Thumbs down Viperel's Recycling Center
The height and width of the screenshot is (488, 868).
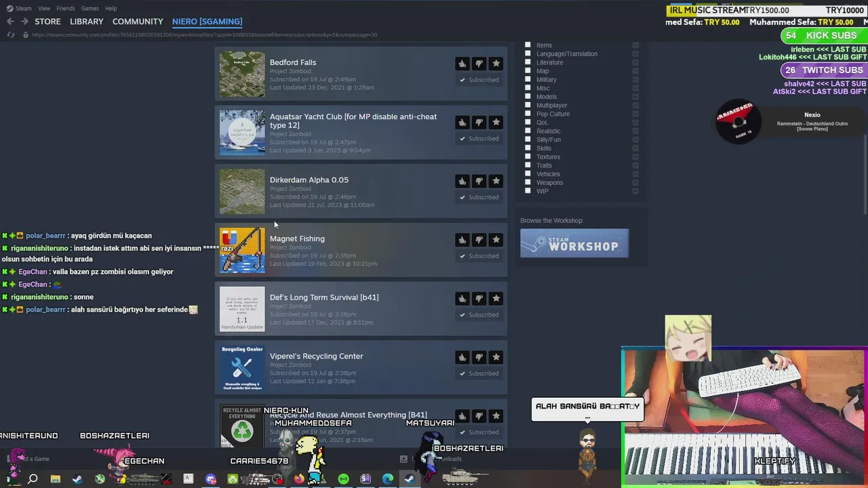[x=479, y=357]
